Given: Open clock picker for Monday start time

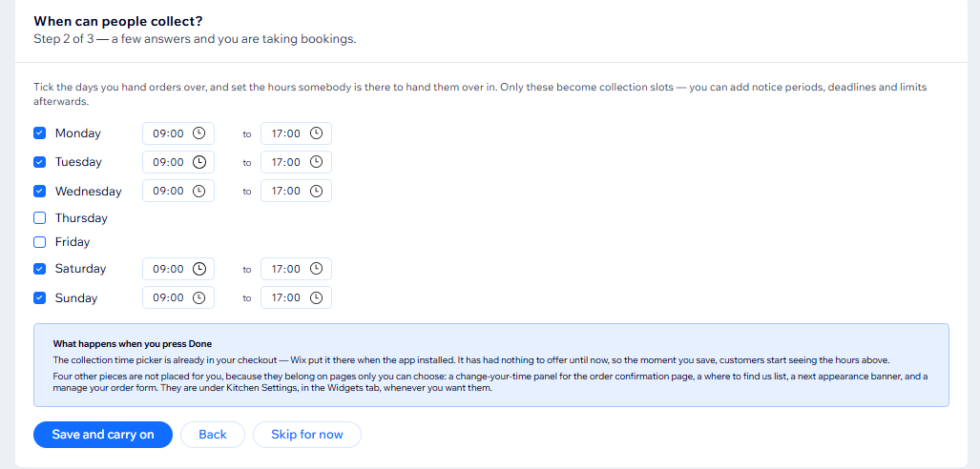Looking at the screenshot, I should click(198, 133).
